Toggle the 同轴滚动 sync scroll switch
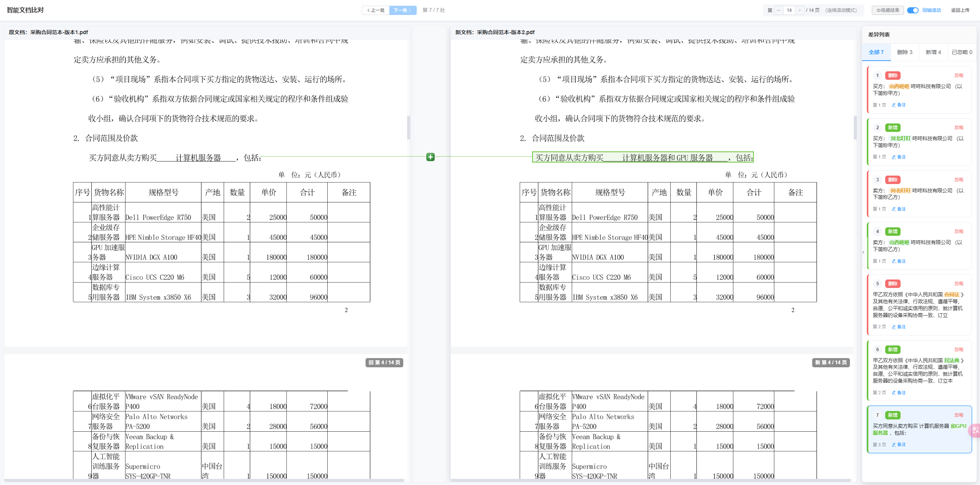 (912, 10)
